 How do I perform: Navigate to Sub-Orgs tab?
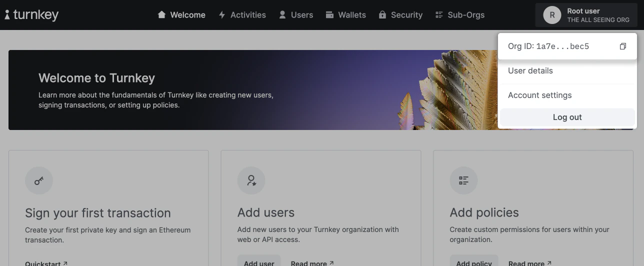[x=460, y=15]
